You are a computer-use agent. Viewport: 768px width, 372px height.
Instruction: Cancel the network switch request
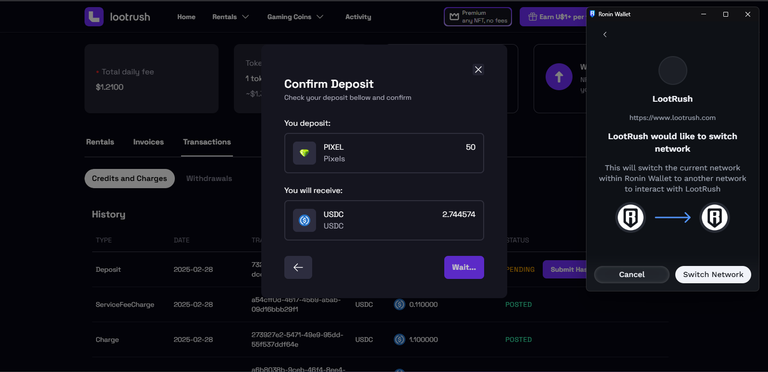(632, 275)
